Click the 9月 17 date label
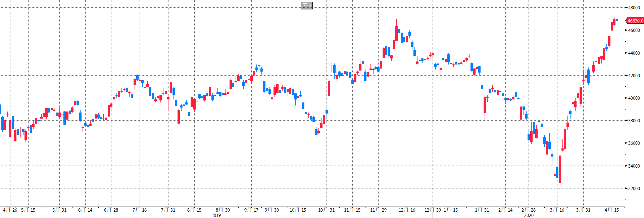Screen dimensions: 644x218 click(x=251, y=210)
